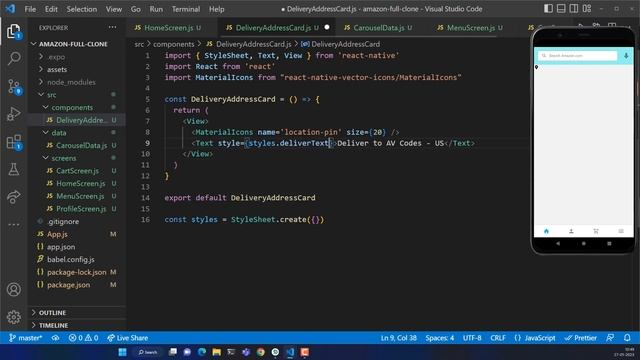Start Live Share from status bar
640x360 pixels.
[x=127, y=338]
